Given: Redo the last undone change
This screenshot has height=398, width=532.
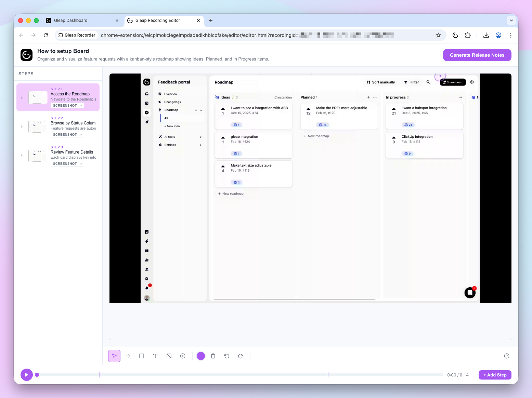Looking at the screenshot, I should [241, 356].
